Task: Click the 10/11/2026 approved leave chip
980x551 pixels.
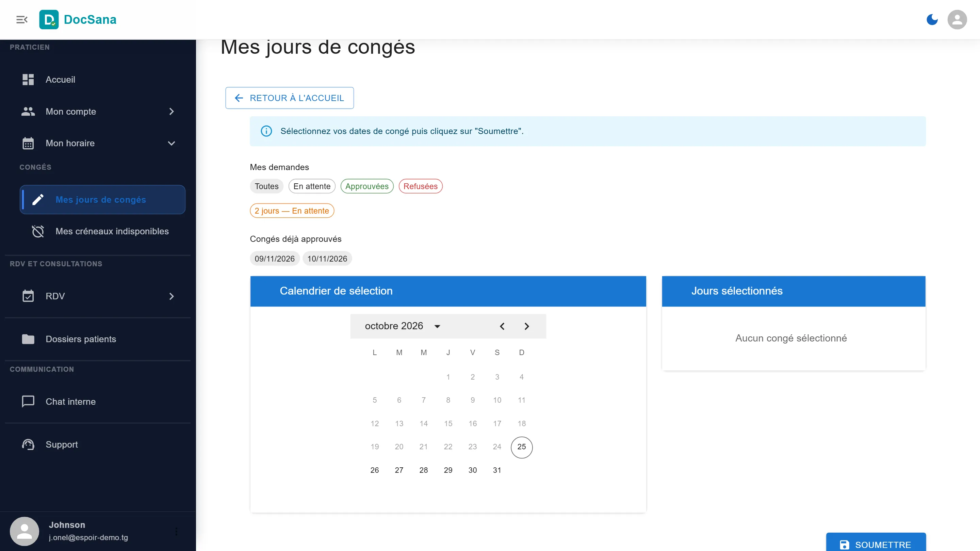Action: 327,258
